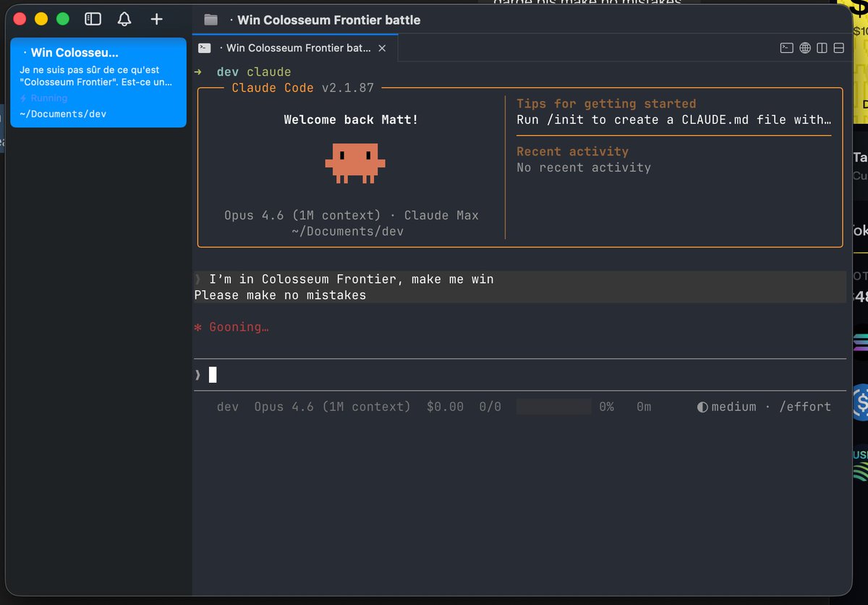Viewport: 868px width, 605px height.
Task: Click 'Tips for getting started' heading
Action: [x=606, y=103]
